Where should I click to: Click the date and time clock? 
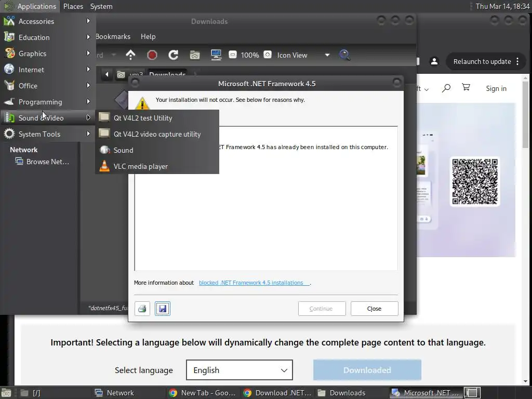pyautogui.click(x=502, y=6)
